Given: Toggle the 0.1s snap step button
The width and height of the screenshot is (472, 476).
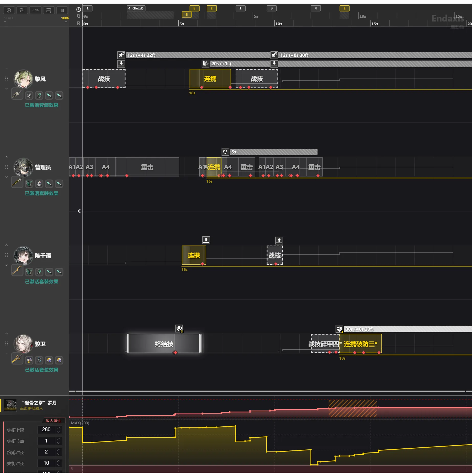Looking at the screenshot, I should pyautogui.click(x=35, y=10).
